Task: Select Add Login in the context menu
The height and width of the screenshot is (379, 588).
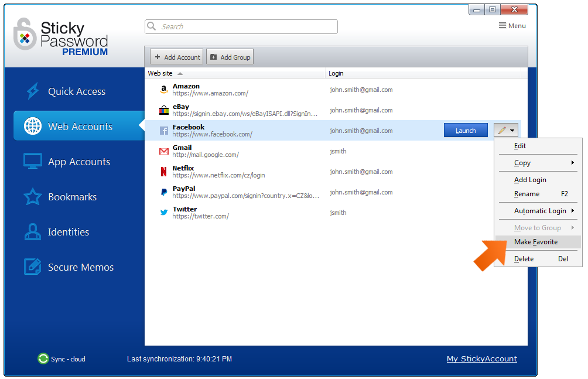Action: 538,180
